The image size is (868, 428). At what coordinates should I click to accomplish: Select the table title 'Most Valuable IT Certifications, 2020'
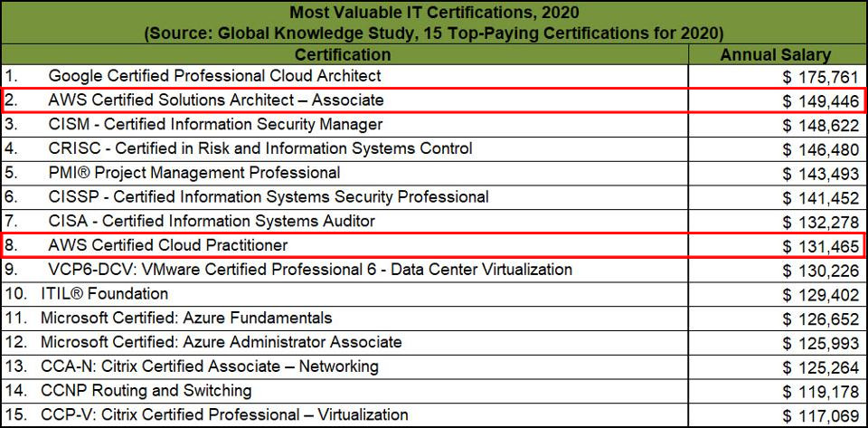point(434,11)
